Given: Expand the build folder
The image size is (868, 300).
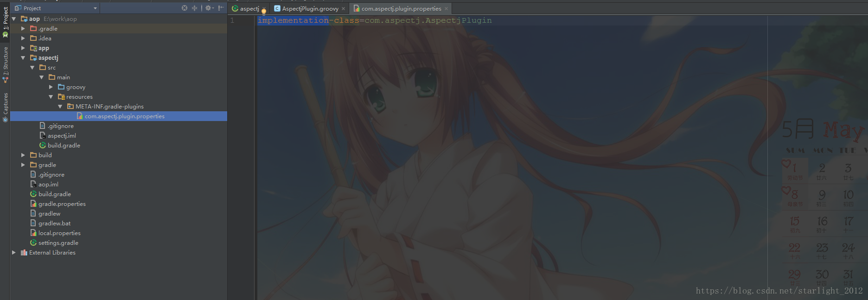Looking at the screenshot, I should tap(23, 155).
